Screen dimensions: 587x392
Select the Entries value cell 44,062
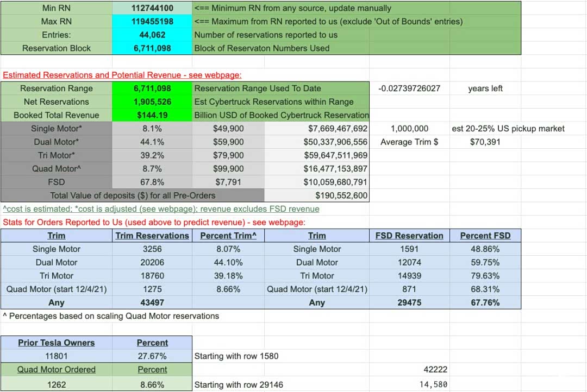tap(152, 35)
